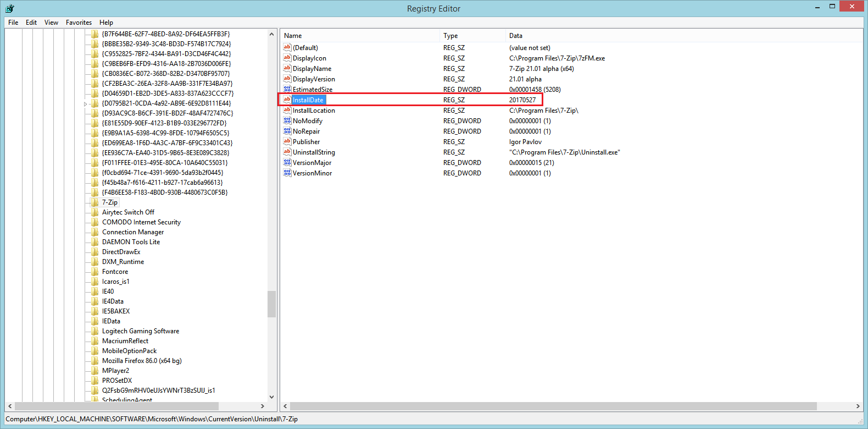The width and height of the screenshot is (868, 429).
Task: Select the Q2FsbG9mRHV0eUJsYWNrT3BzSUlJ_is1 key
Action: tap(159, 391)
